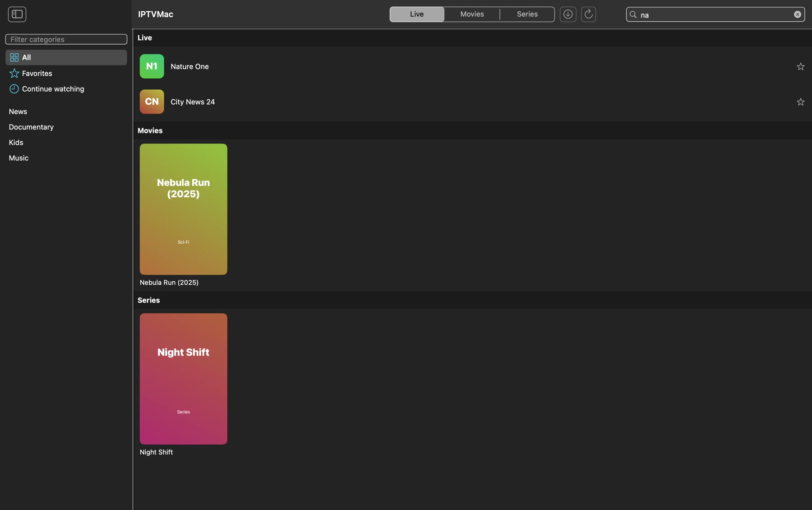812x510 pixels.
Task: Open the downloads icon in toolbar
Action: tap(568, 14)
